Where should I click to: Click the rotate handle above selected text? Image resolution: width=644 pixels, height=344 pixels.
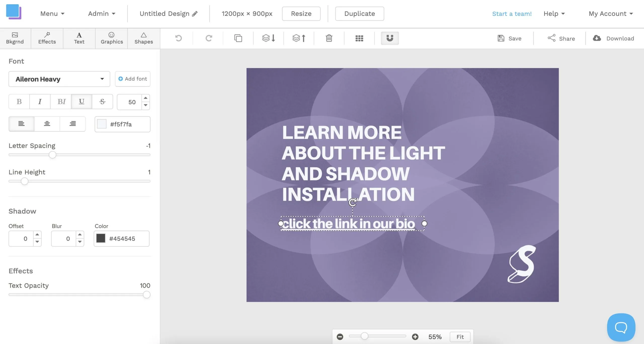[353, 202]
